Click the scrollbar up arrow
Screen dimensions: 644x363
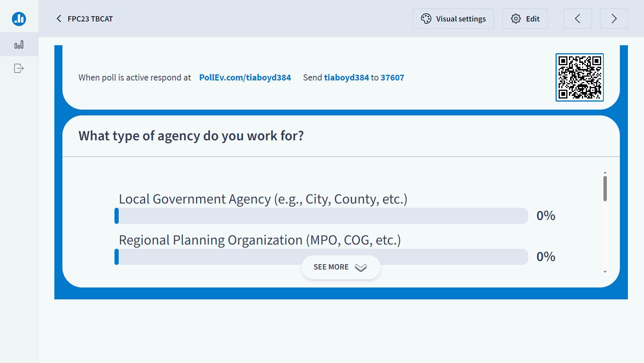[605, 172]
